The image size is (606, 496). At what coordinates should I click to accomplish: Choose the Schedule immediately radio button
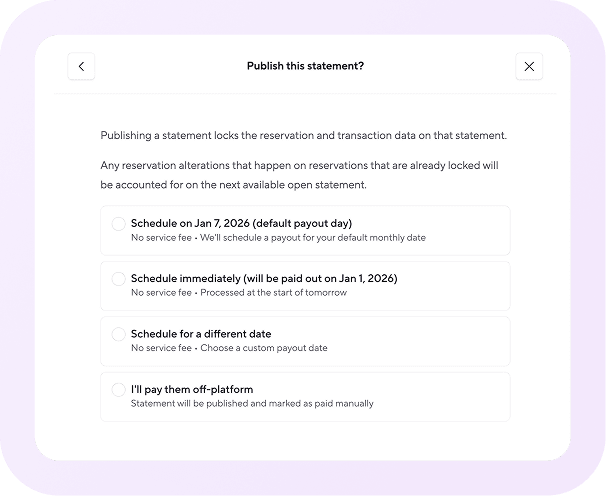[118, 279]
